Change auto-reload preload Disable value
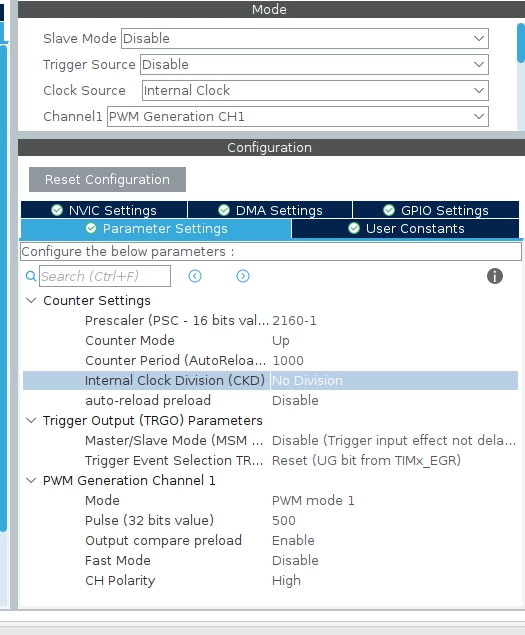Viewport: 525px width, 635px height. tap(295, 401)
